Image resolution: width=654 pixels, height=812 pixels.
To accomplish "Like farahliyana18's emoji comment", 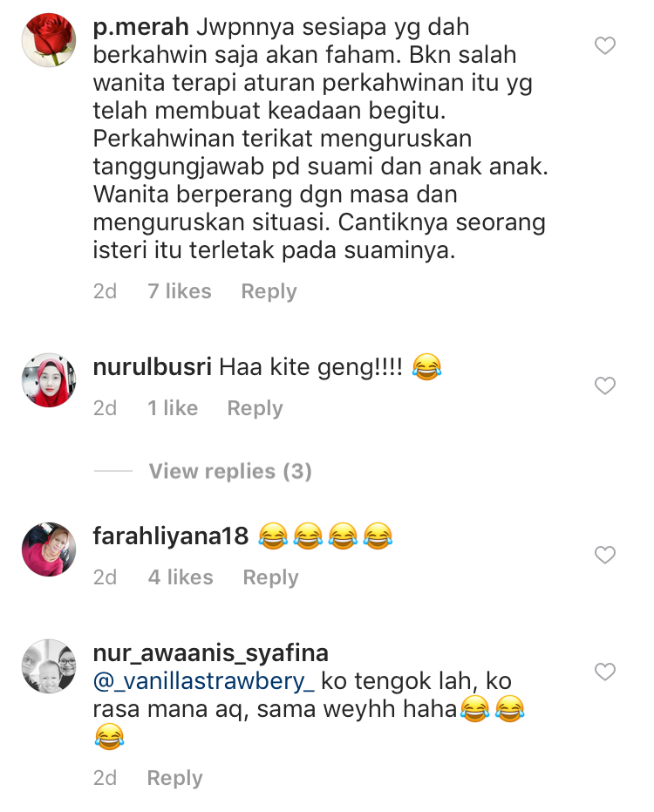I will click(604, 555).
